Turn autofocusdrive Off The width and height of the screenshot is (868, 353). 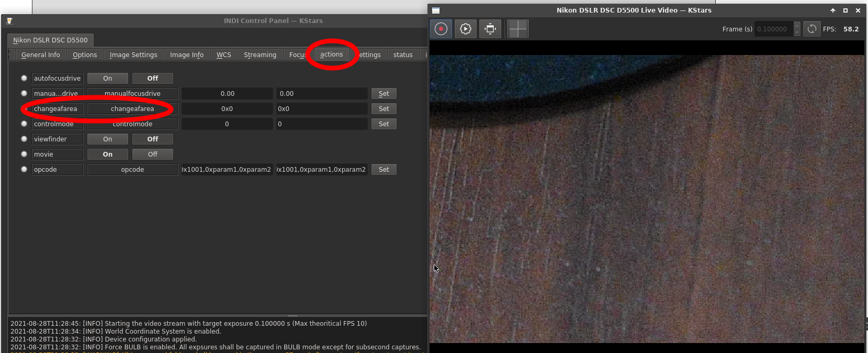point(152,79)
